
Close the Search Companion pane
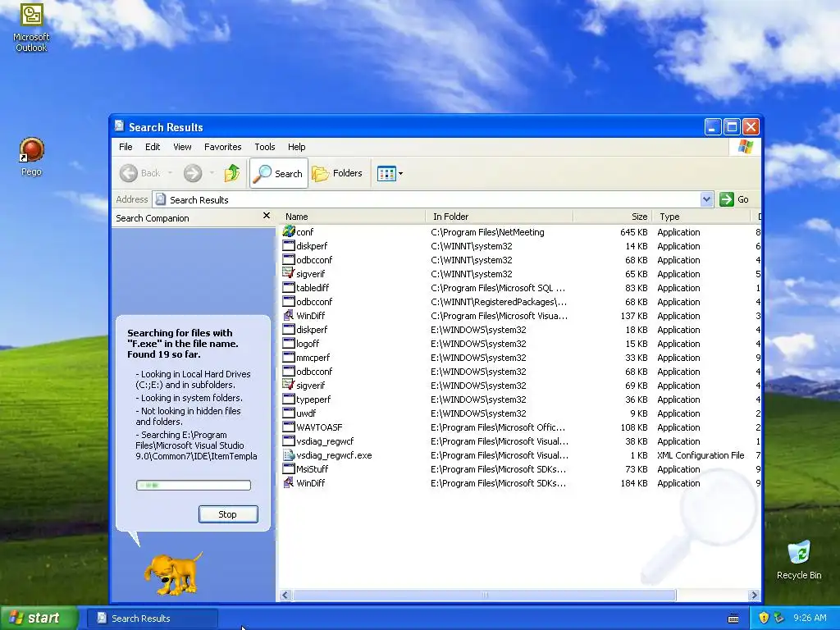[267, 216]
